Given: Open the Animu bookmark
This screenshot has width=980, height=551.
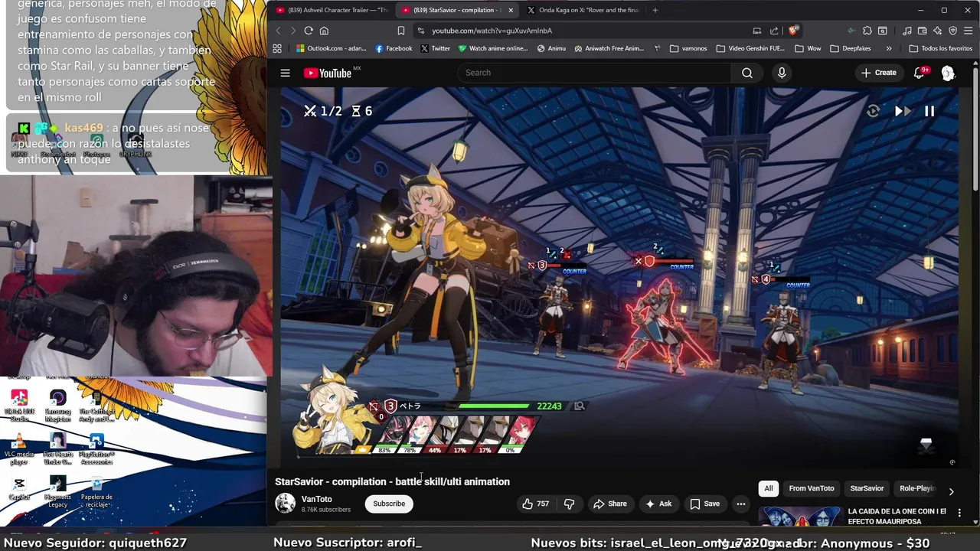Looking at the screenshot, I should [551, 48].
